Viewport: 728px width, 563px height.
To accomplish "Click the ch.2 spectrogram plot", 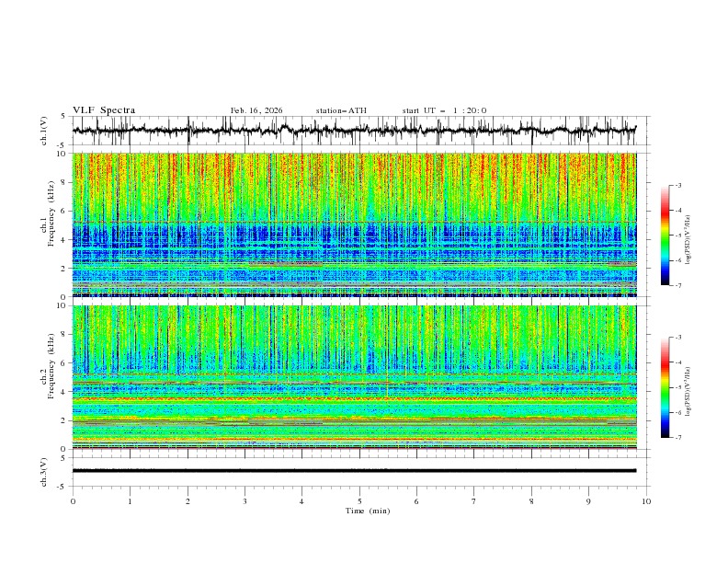I will point(354,377).
